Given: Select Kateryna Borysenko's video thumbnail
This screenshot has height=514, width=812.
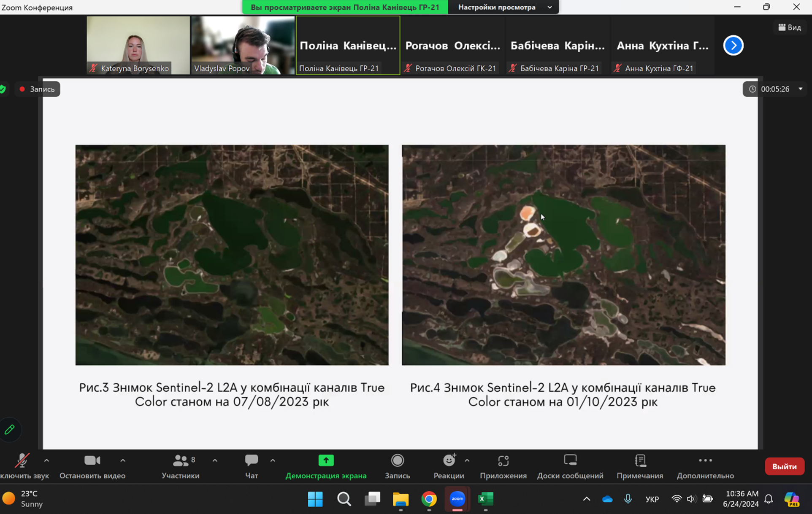Looking at the screenshot, I should point(138,45).
